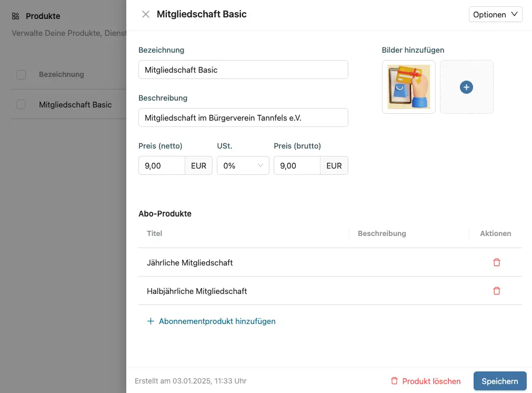Open the uploaded product image thumbnail
532x393 pixels.
tap(408, 87)
